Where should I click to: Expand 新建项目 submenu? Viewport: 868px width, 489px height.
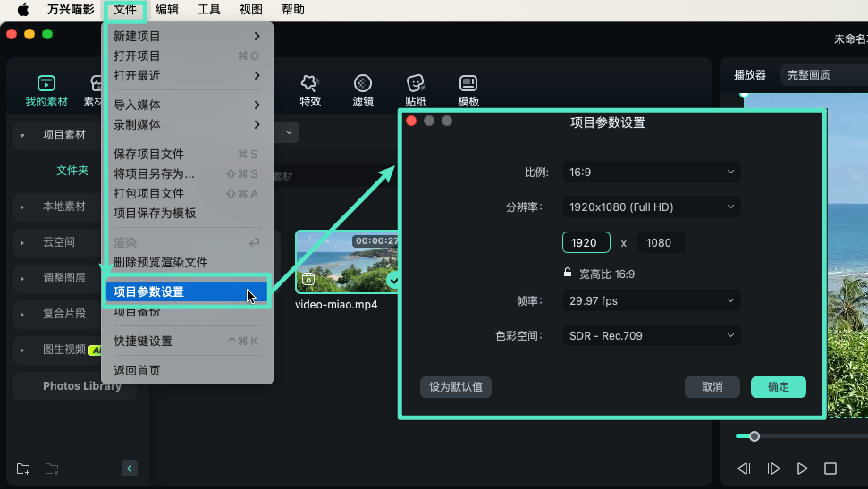pos(187,36)
